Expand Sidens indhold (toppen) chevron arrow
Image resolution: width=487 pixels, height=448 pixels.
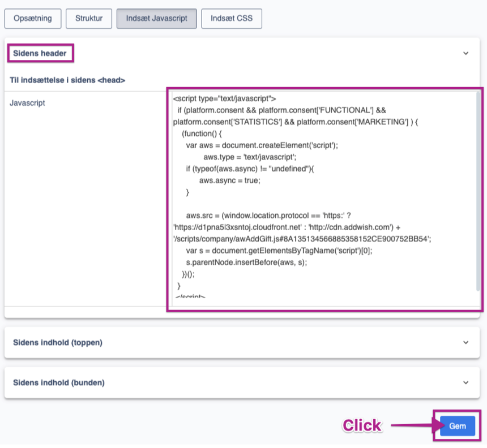[465, 342]
